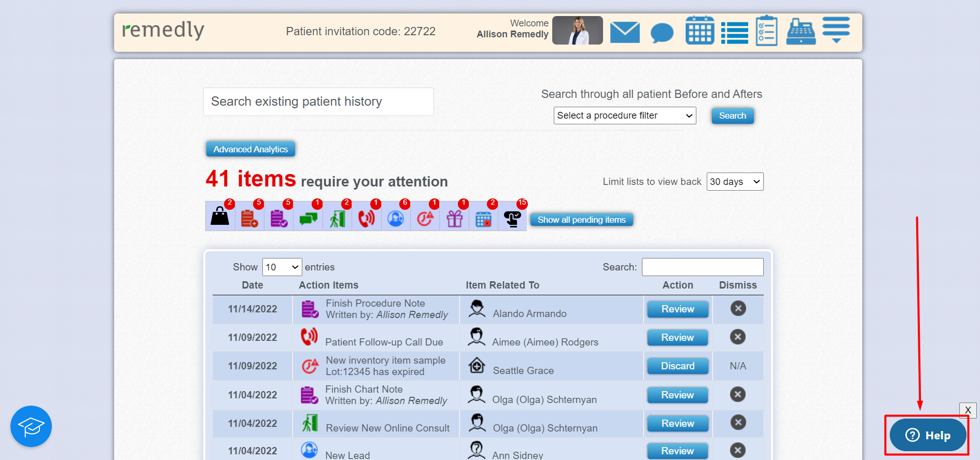Image resolution: width=980 pixels, height=460 pixels.
Task: Dismiss the Finish Chart Note row
Action: [738, 395]
